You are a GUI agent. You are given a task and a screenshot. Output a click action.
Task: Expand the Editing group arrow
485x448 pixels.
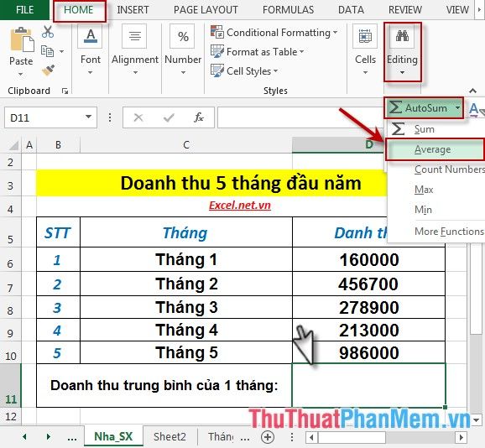(x=402, y=72)
